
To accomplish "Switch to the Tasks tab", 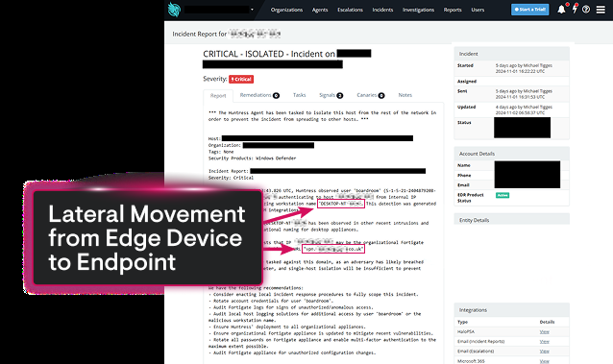I will 299,95.
